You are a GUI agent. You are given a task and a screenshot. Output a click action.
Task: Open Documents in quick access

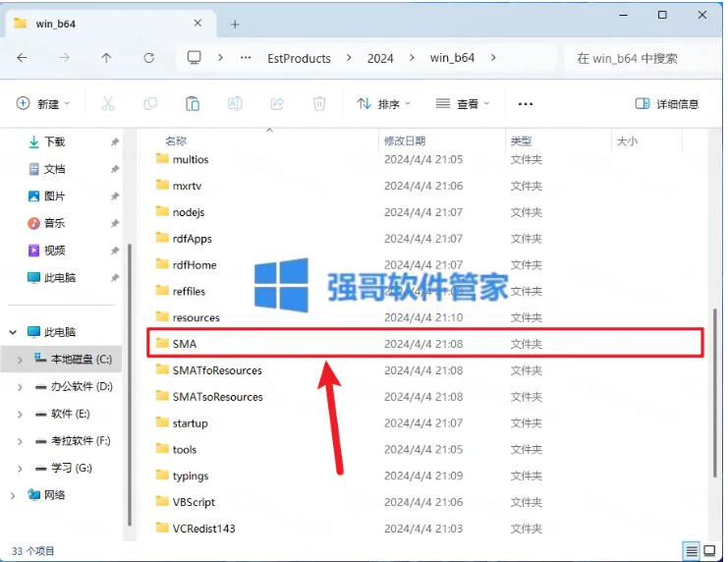click(x=46, y=169)
